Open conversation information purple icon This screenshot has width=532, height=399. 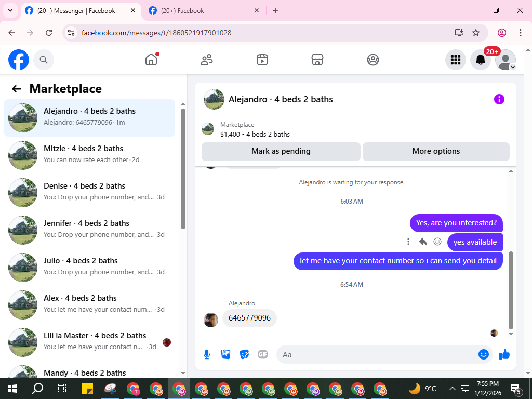pyautogui.click(x=499, y=99)
